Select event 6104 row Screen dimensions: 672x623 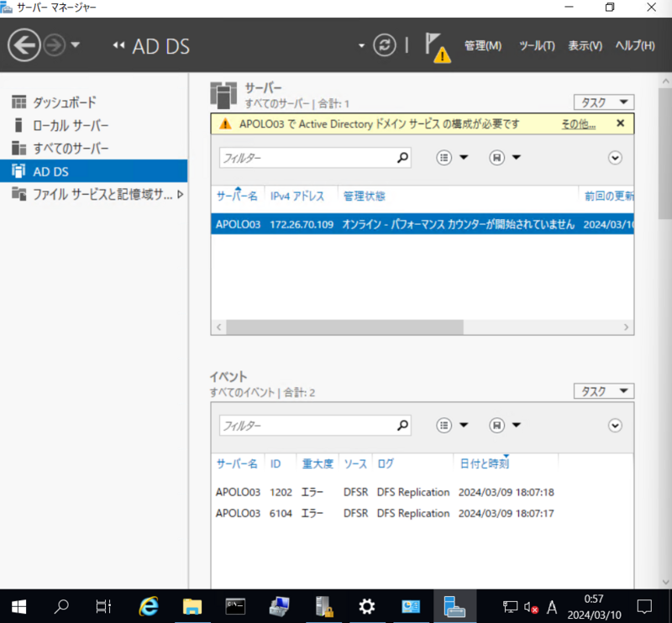point(423,513)
